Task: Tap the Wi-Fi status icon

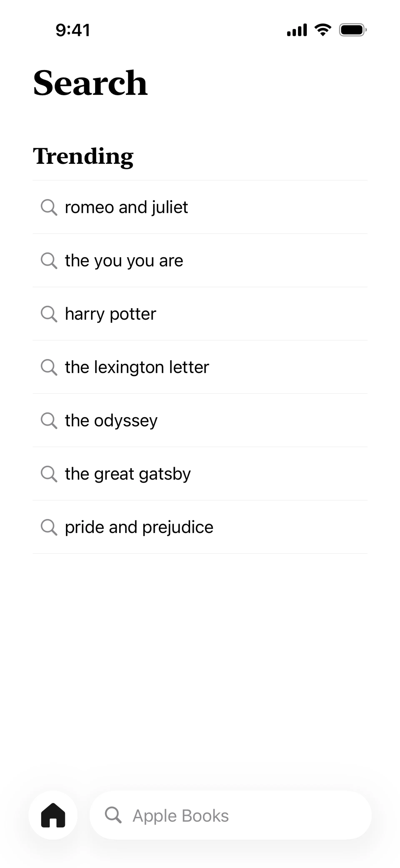Action: 322,30
